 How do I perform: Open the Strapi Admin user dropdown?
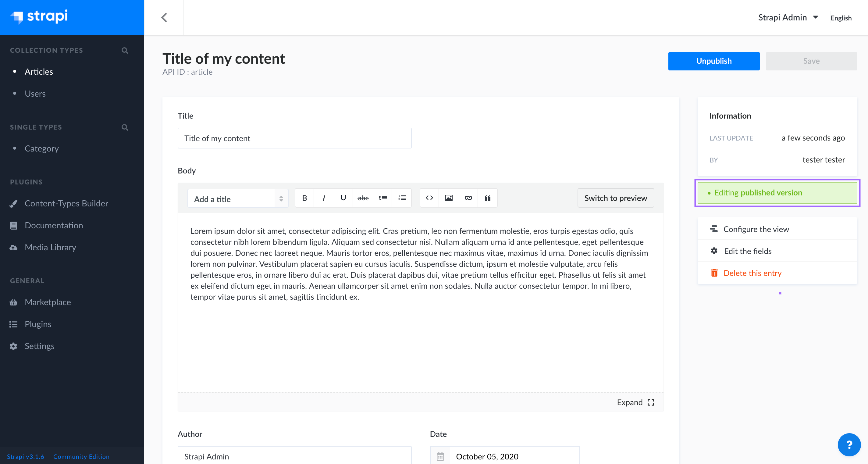pos(788,17)
